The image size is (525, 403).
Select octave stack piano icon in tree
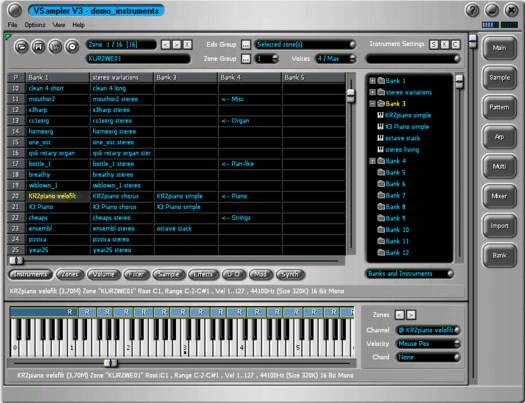[x=380, y=138]
